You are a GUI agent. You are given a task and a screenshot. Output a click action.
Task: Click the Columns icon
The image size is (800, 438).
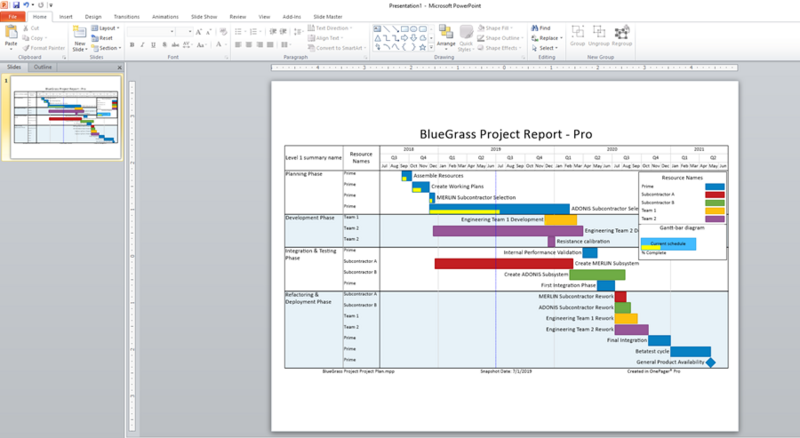coord(286,45)
